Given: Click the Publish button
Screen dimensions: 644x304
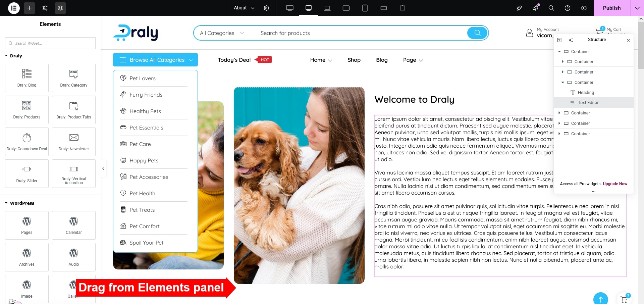Looking at the screenshot, I should point(611,8).
